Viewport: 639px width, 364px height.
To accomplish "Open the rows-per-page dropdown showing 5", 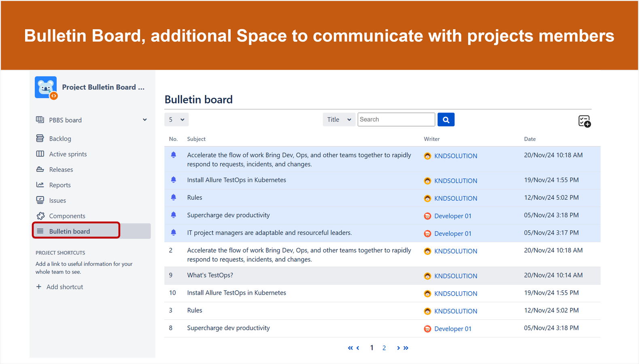I will (176, 120).
